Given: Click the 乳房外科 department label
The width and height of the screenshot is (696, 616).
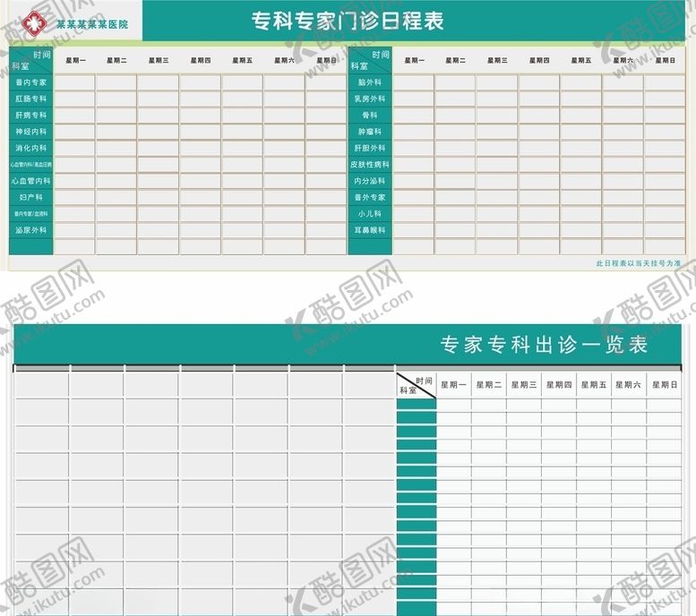Looking at the screenshot, I should pos(370,99).
